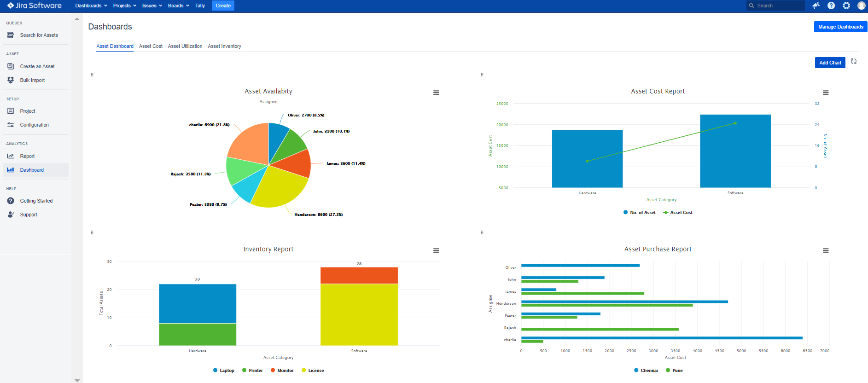Expand the Dashboards top menu

tap(91, 6)
